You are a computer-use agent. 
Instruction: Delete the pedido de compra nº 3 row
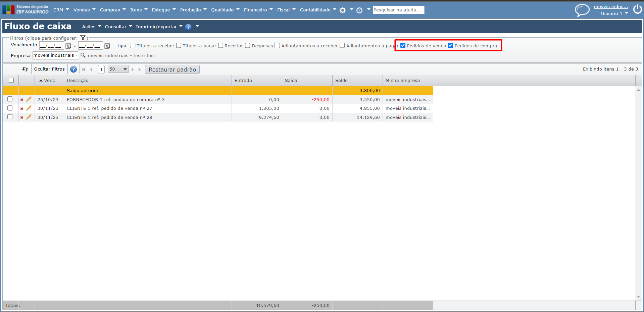coord(22,100)
